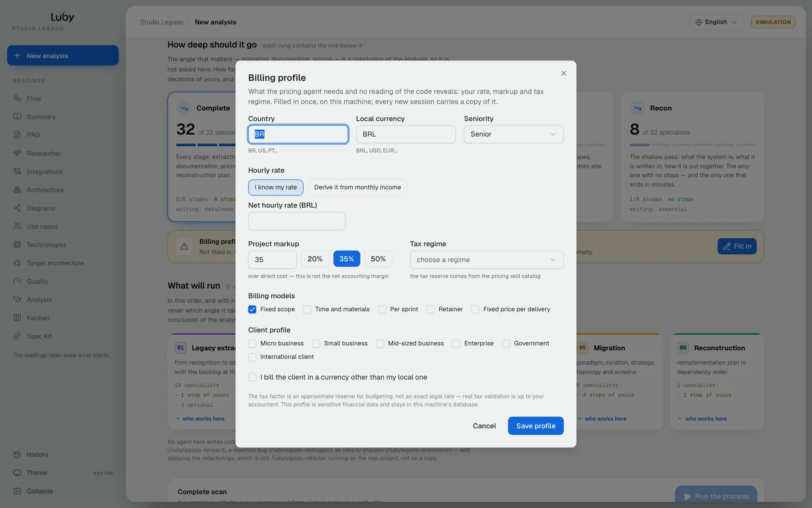Viewport: 812px width, 508px height.
Task: Choose the 20% markup preset
Action: click(x=315, y=259)
